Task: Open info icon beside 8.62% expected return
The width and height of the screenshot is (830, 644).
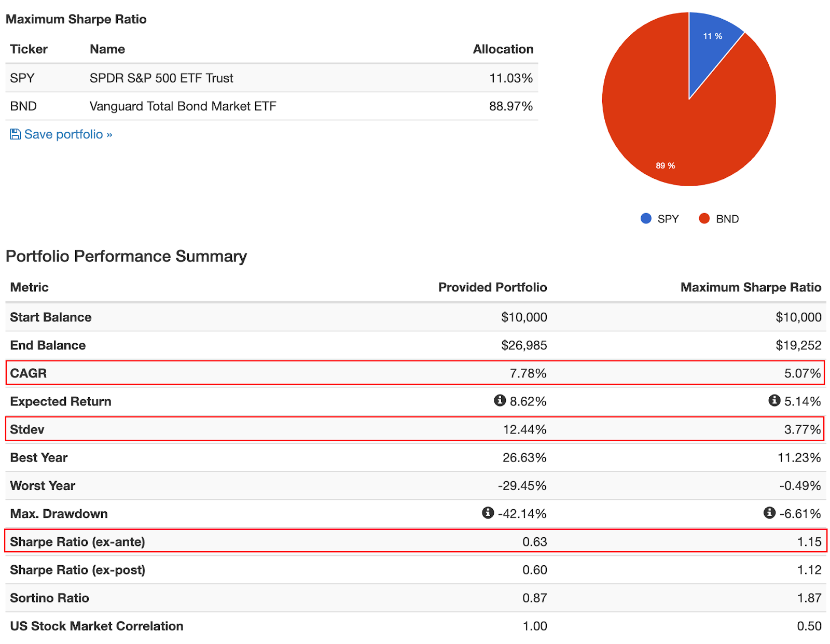Action: (500, 400)
